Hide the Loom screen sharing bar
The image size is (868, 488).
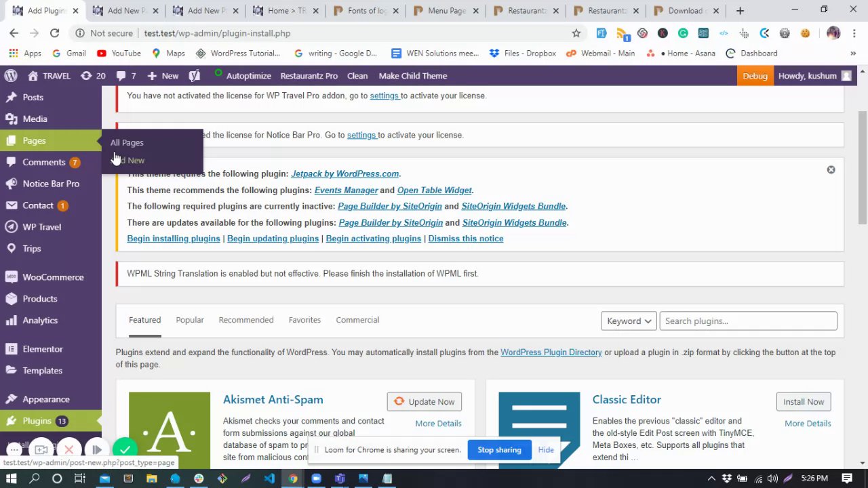pos(546,450)
